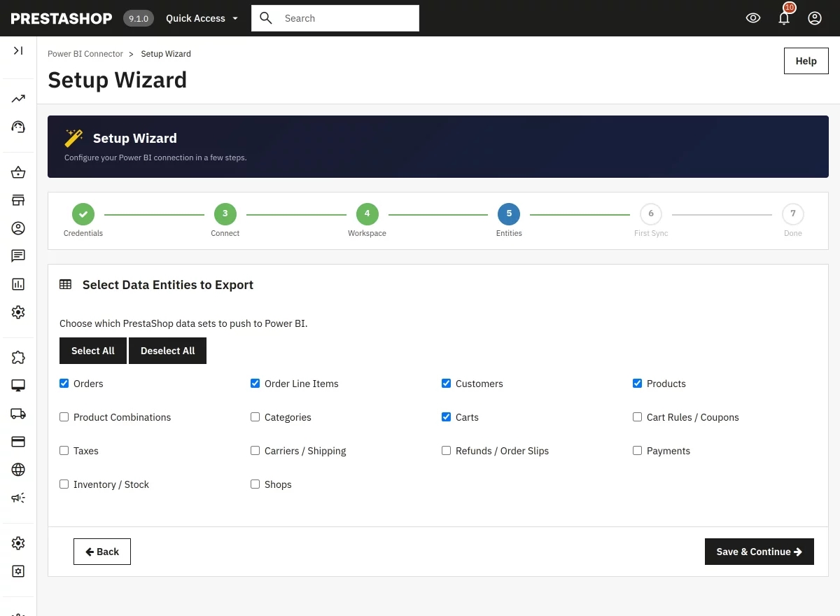Image resolution: width=840 pixels, height=616 pixels.
Task: Click the search magnifier icon
Action: coord(266,18)
